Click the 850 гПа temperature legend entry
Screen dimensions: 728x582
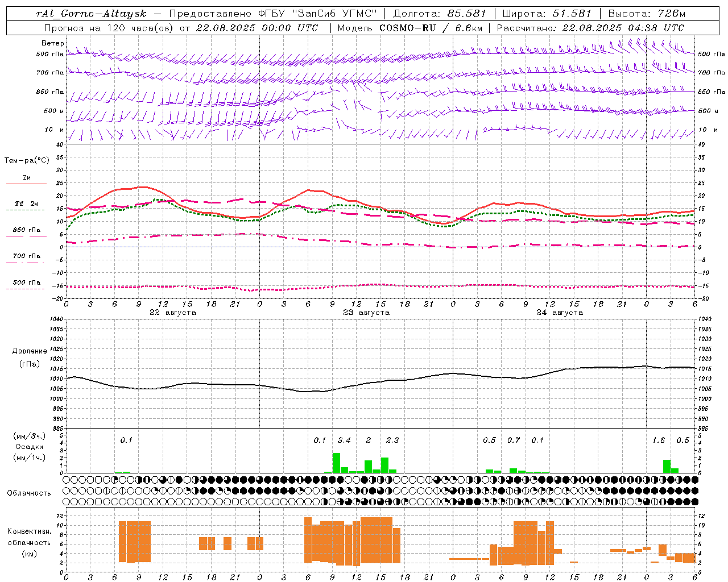click(x=26, y=230)
